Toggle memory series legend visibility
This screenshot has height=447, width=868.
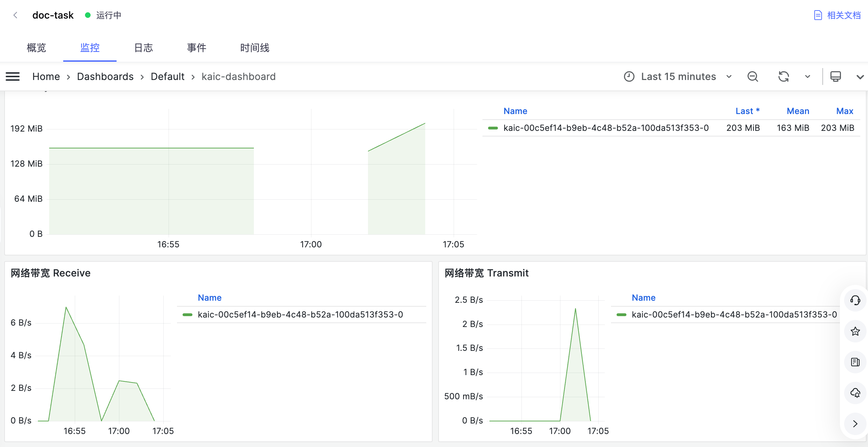click(x=606, y=128)
